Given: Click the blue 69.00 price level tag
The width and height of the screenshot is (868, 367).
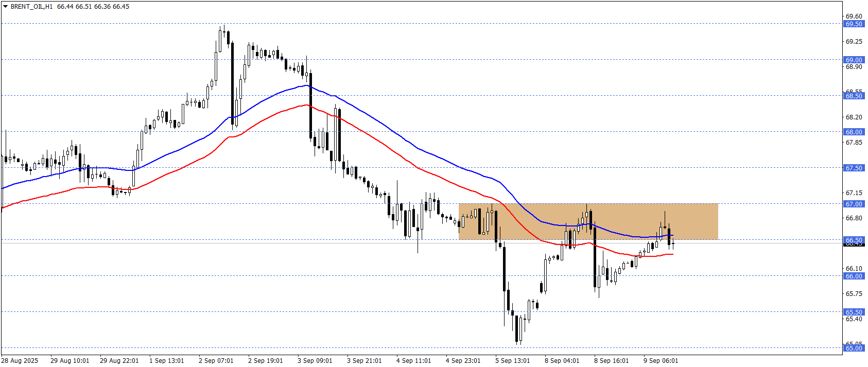Looking at the screenshot, I should coord(854,60).
